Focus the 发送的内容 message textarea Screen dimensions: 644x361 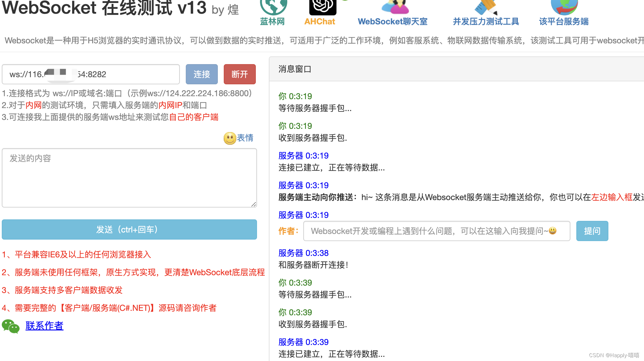point(129,178)
